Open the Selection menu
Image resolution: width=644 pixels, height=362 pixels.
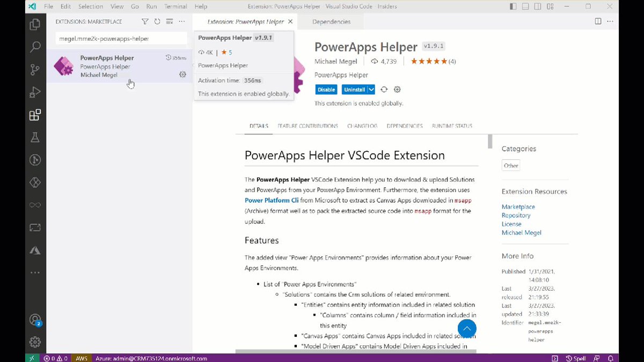[x=91, y=6]
